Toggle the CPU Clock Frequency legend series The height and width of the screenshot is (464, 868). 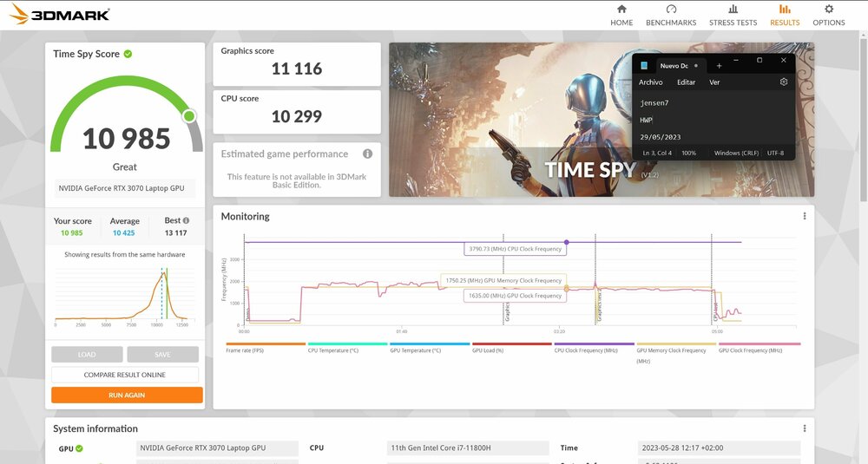point(586,350)
